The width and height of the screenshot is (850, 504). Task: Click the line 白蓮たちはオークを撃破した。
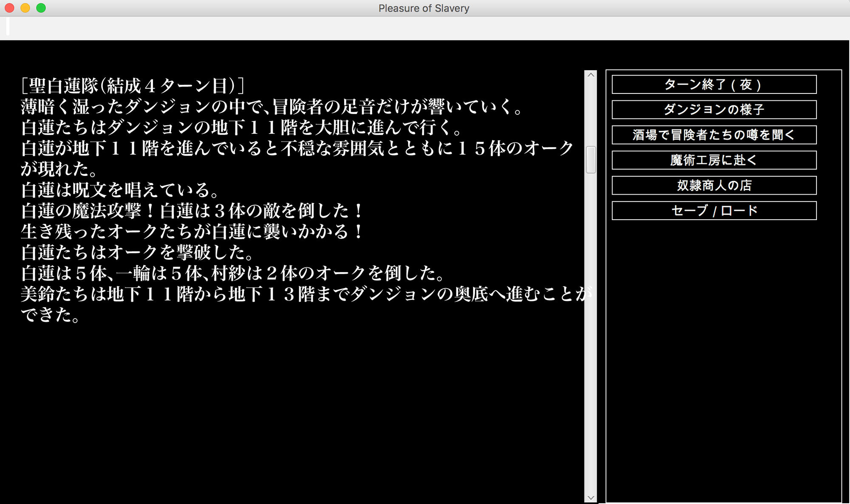tap(137, 252)
